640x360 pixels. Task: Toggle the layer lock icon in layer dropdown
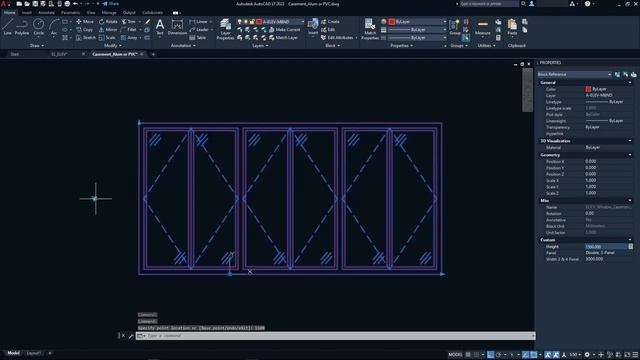pyautogui.click(x=252, y=22)
